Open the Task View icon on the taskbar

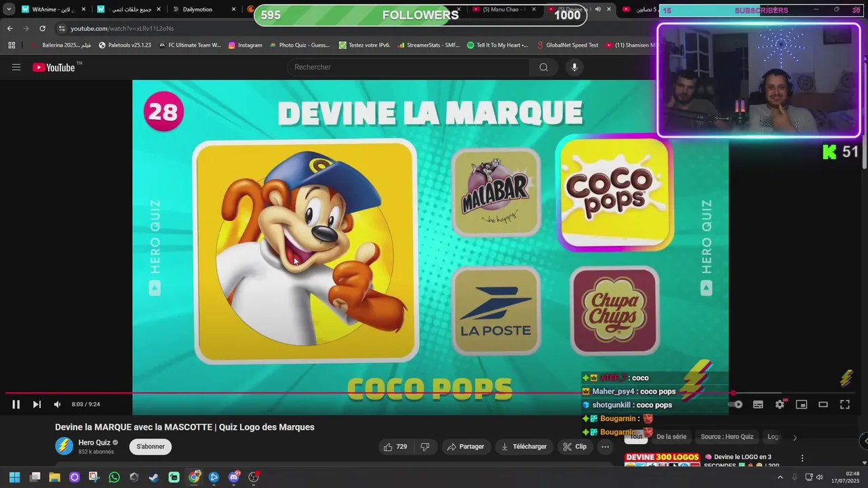[35, 477]
